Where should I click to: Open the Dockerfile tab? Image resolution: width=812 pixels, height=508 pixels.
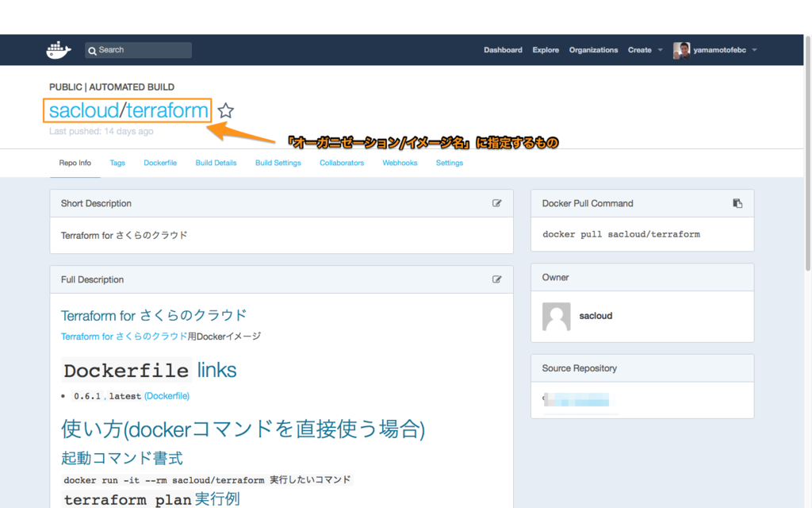(x=160, y=163)
